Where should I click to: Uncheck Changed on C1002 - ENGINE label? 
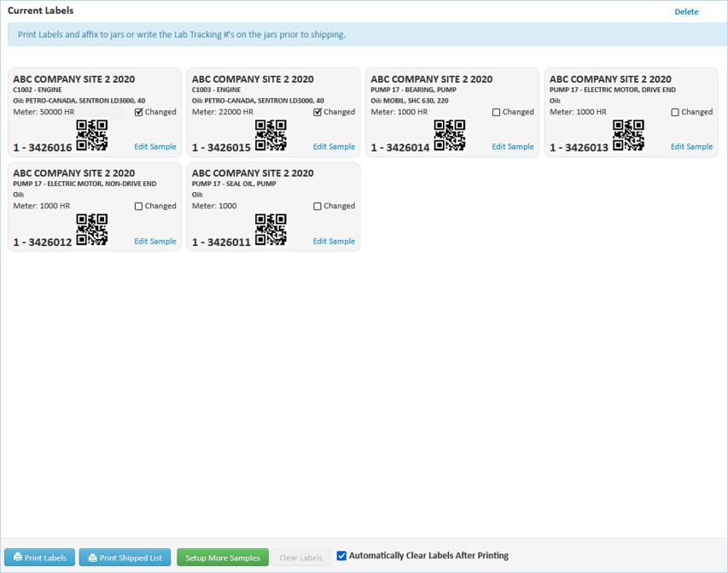click(x=139, y=112)
